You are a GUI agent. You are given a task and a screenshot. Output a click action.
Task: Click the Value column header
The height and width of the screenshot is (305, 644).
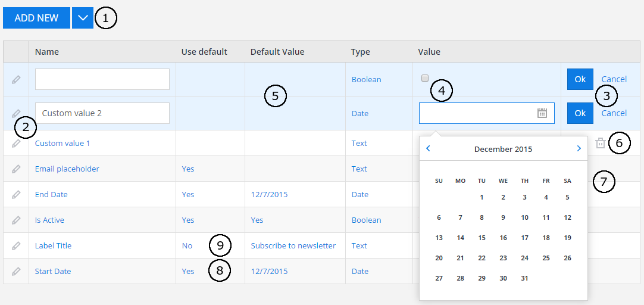[429, 52]
